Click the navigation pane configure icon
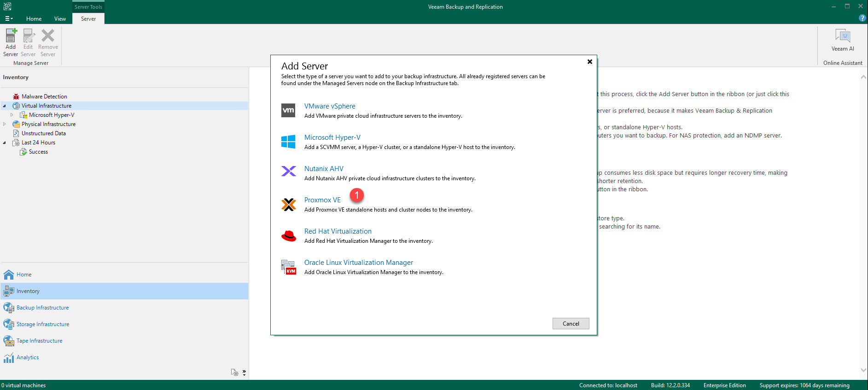 [235, 373]
